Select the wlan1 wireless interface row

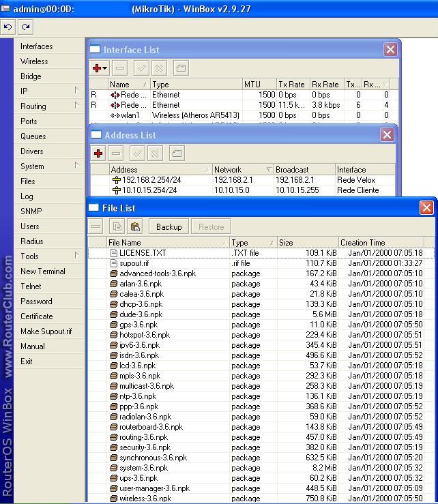pos(240,115)
